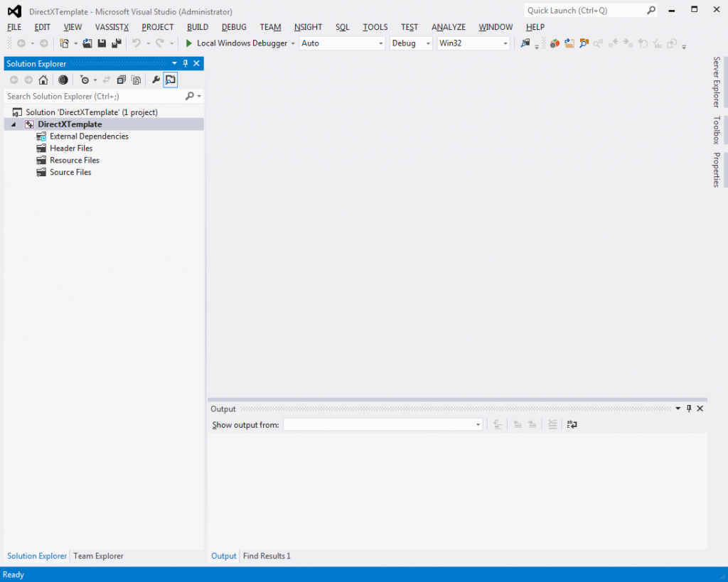Click Collapse All icon in Solution Explorer
Screen dimensions: 728x582
point(121,80)
